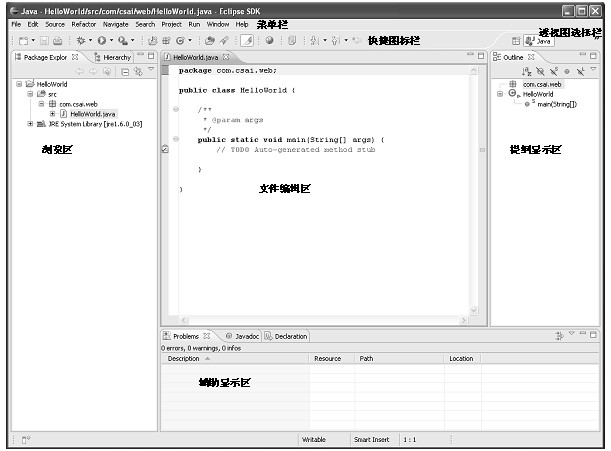This screenshot has height=451, width=611.
Task: Open the Search menu
Action: click(x=145, y=24)
